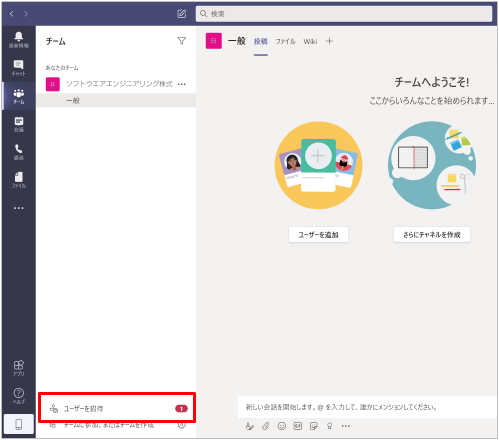Click the 一般 channel title in header
499x440 pixels.
point(237,41)
